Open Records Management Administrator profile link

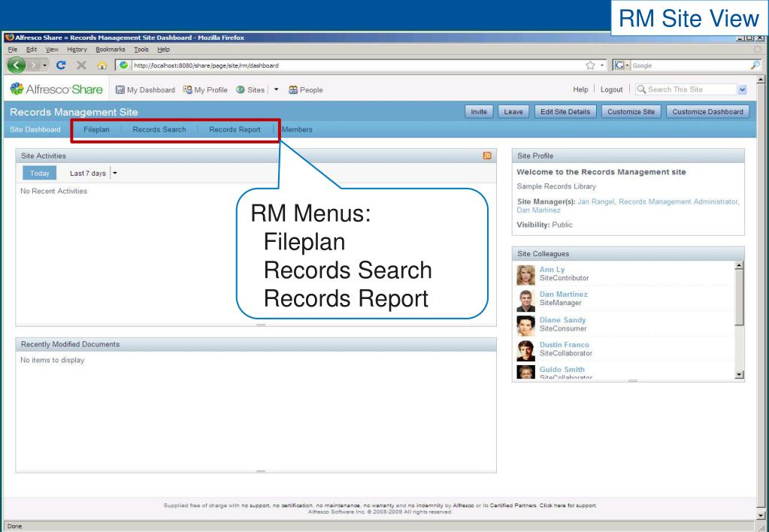678,201
